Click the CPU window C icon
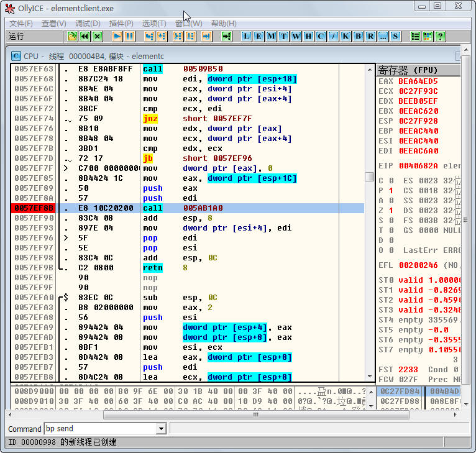The width and height of the screenshot is (476, 453). pyautogui.click(x=16, y=56)
